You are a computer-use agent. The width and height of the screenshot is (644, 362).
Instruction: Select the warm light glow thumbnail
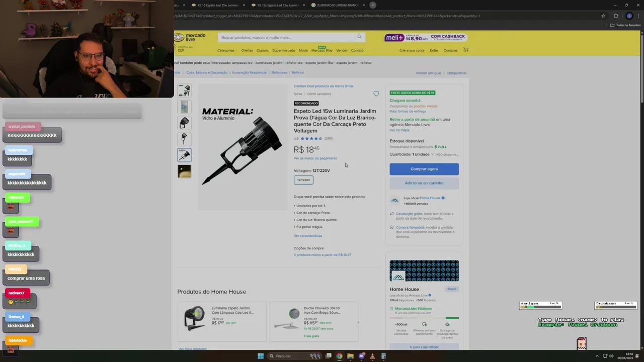click(184, 171)
